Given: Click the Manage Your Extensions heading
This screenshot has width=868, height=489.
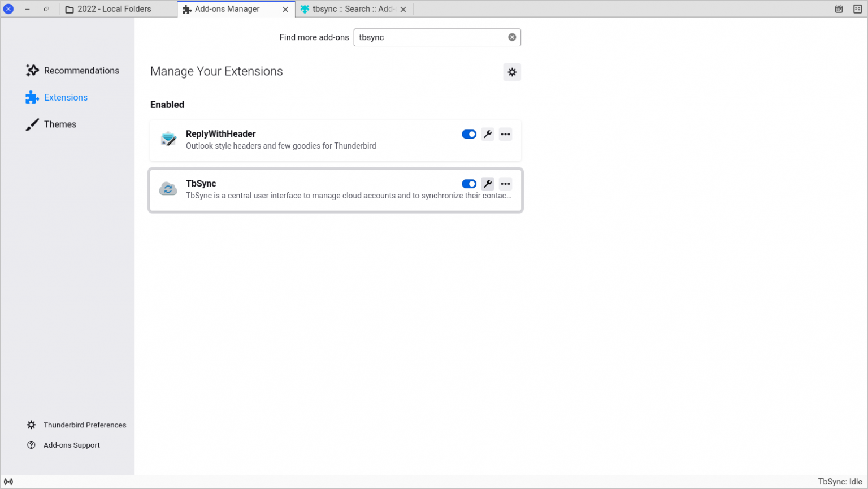Looking at the screenshot, I should (216, 71).
